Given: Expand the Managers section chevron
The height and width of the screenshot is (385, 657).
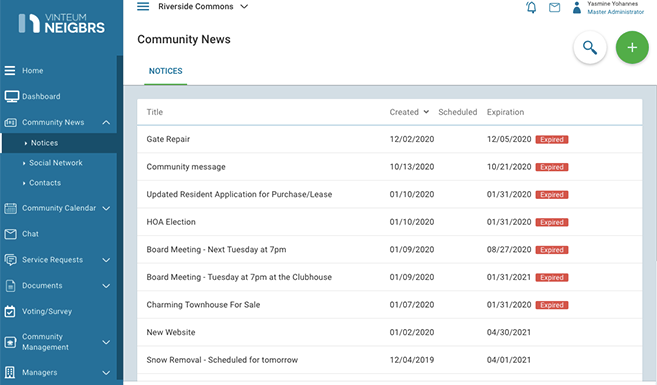Looking at the screenshot, I should tap(106, 372).
